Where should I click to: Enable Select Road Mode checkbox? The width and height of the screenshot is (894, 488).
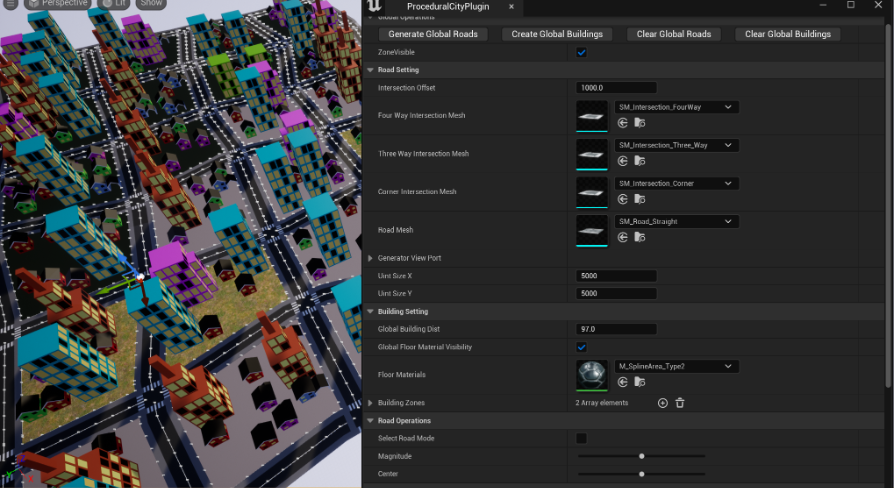point(582,438)
